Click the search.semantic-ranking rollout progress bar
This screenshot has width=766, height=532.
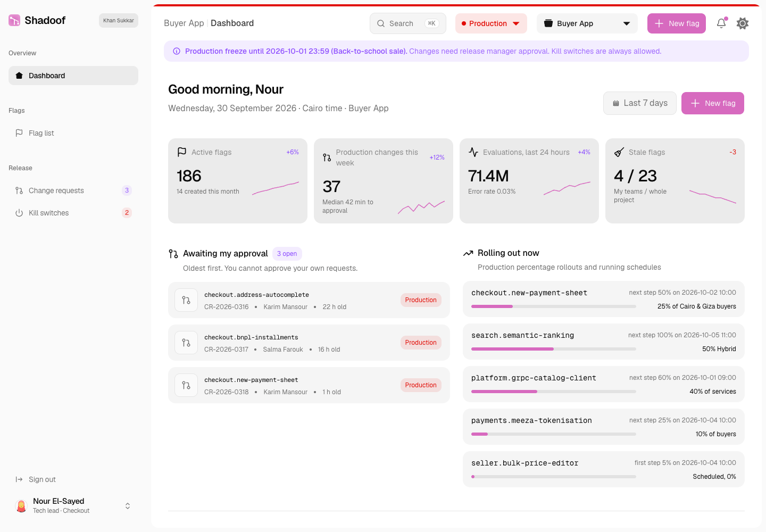554,349
